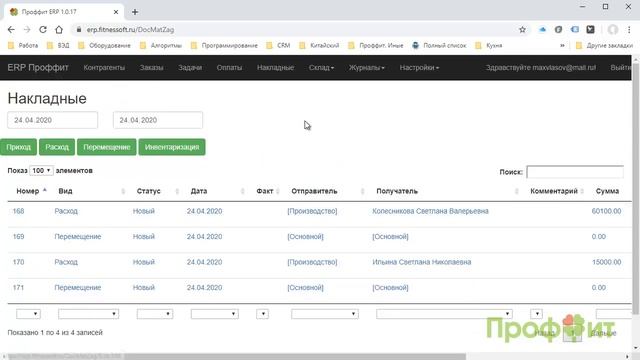Open Chrome's three-dot menu
The height and width of the screenshot is (360, 640).
click(629, 29)
